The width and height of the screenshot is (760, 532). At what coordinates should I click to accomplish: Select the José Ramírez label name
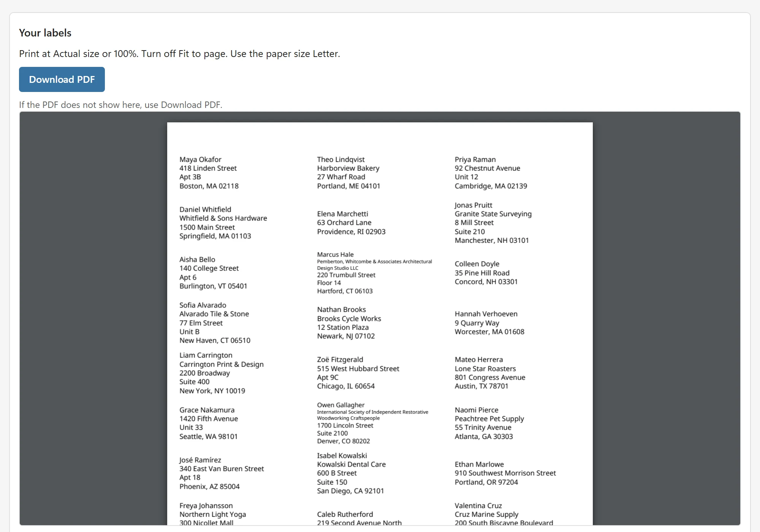pyautogui.click(x=200, y=460)
